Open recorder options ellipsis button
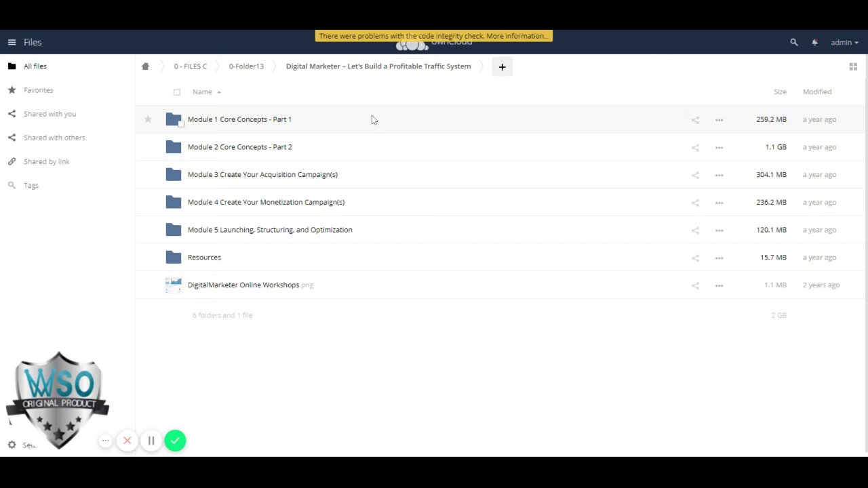The height and width of the screenshot is (488, 868). (105, 441)
